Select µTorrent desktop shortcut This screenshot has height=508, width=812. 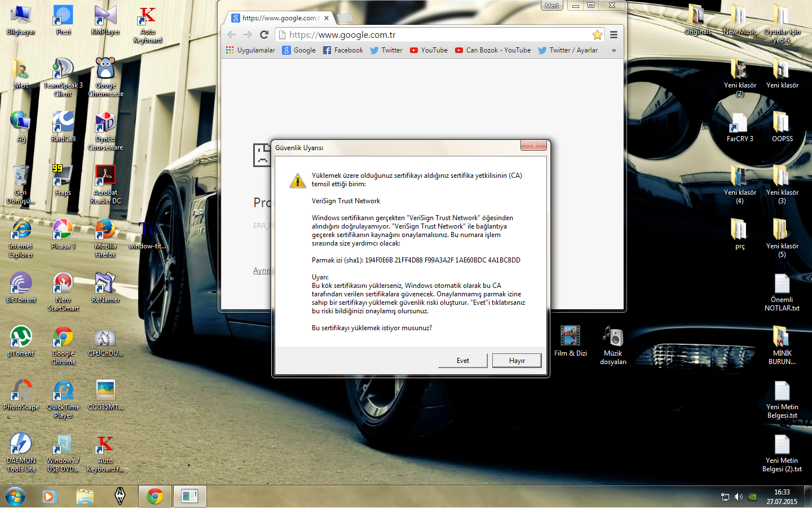click(x=21, y=341)
